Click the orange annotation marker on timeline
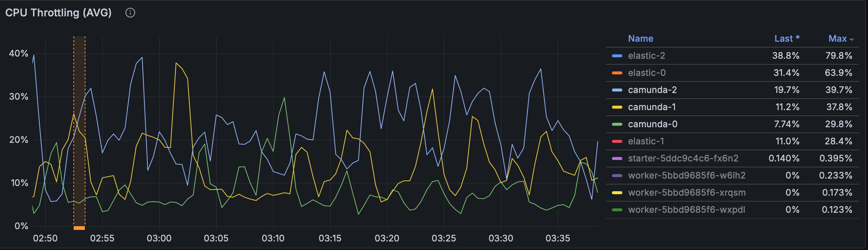The height and width of the screenshot is (250, 868). tap(79, 228)
